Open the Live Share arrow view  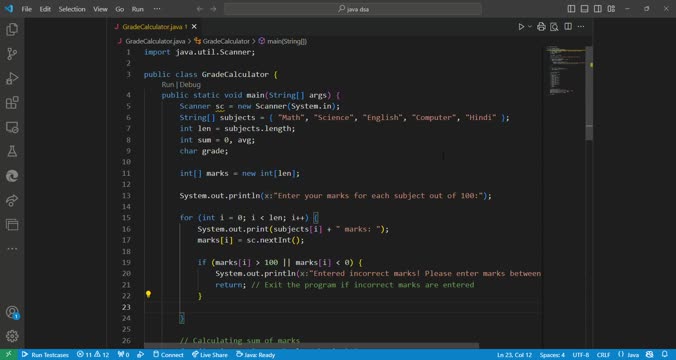[x=12, y=200]
